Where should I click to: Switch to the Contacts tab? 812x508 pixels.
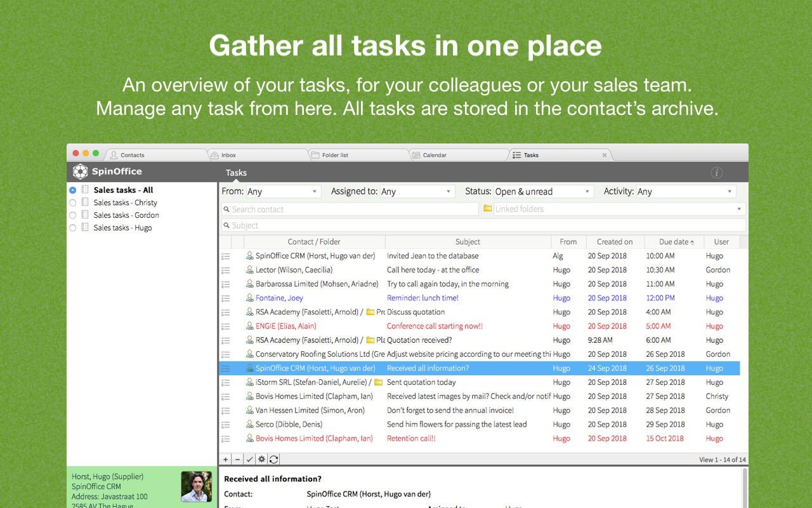[x=156, y=155]
